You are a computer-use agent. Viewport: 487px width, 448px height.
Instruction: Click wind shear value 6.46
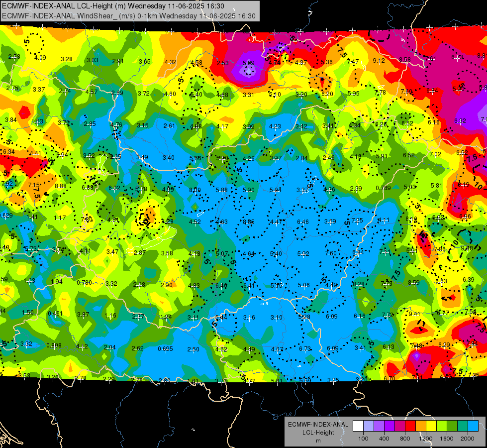tap(303, 222)
